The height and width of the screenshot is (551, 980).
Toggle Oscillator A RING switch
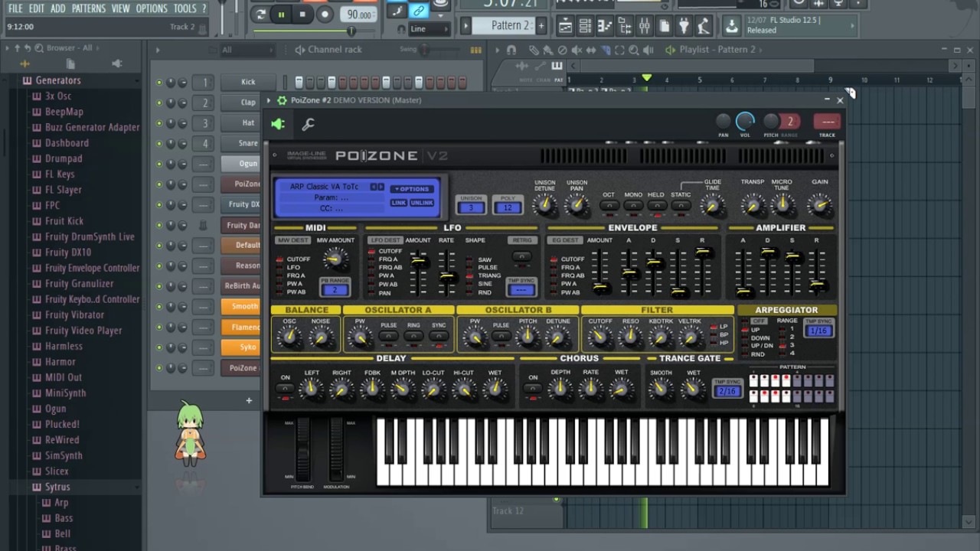(413, 336)
